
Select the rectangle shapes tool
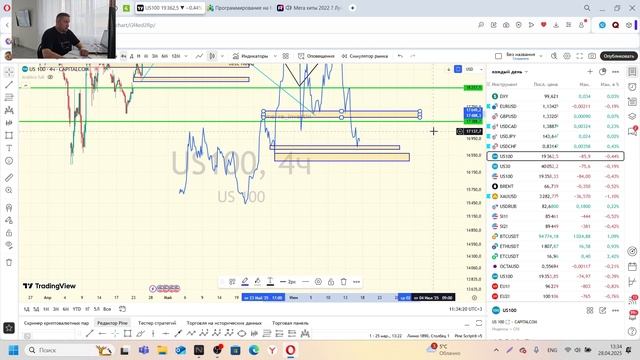click(x=9, y=136)
